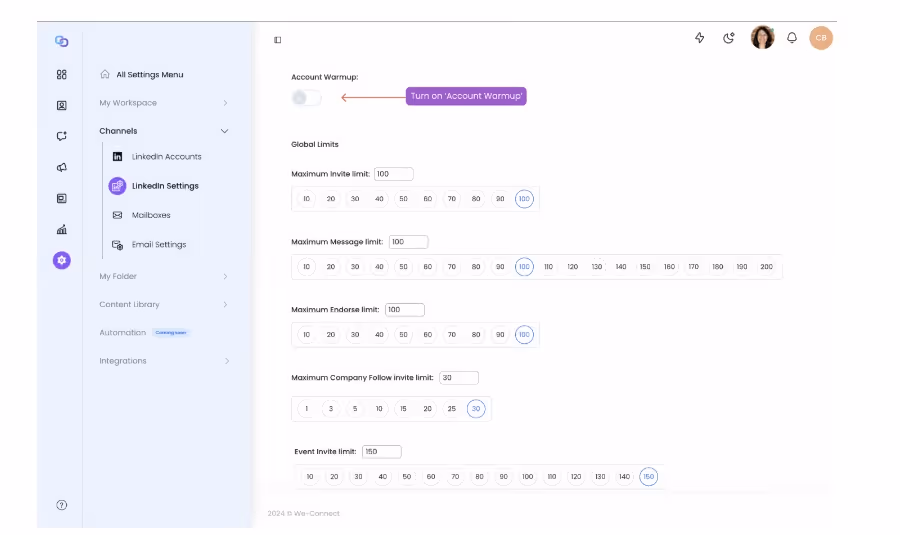Open the Content Library menu item
This screenshot has width=900, height=535.
tap(129, 304)
